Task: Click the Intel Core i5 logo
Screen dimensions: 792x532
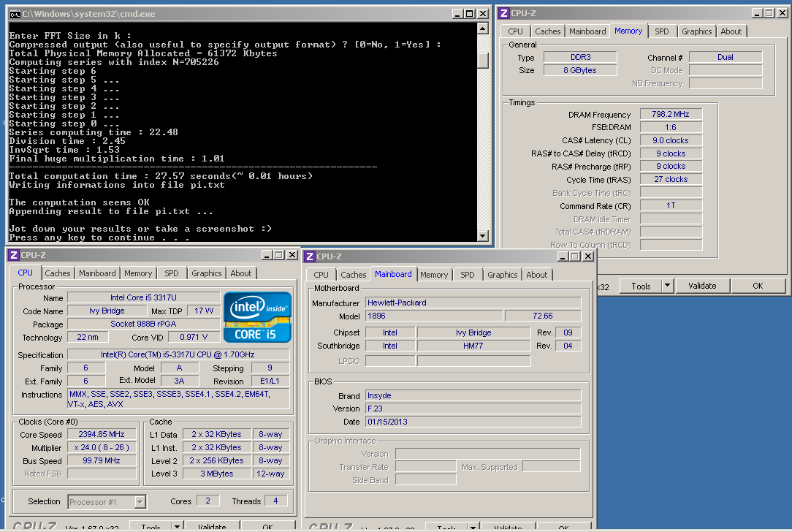Action: point(257,317)
